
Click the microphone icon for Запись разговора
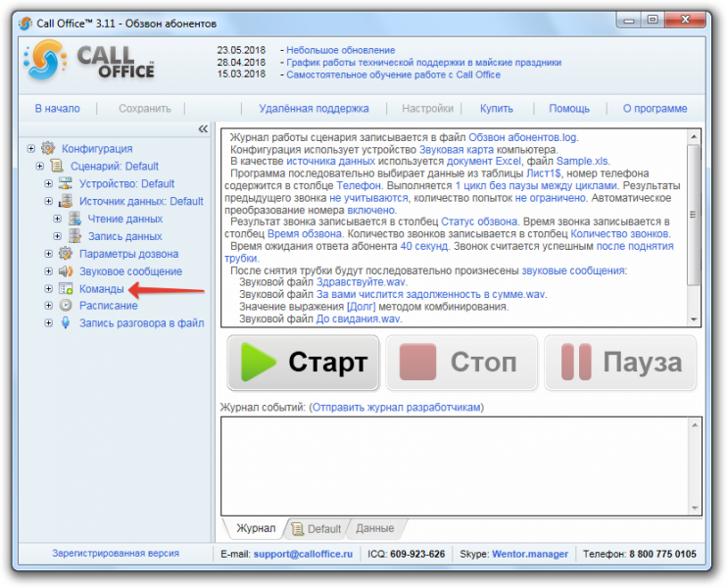(x=66, y=322)
